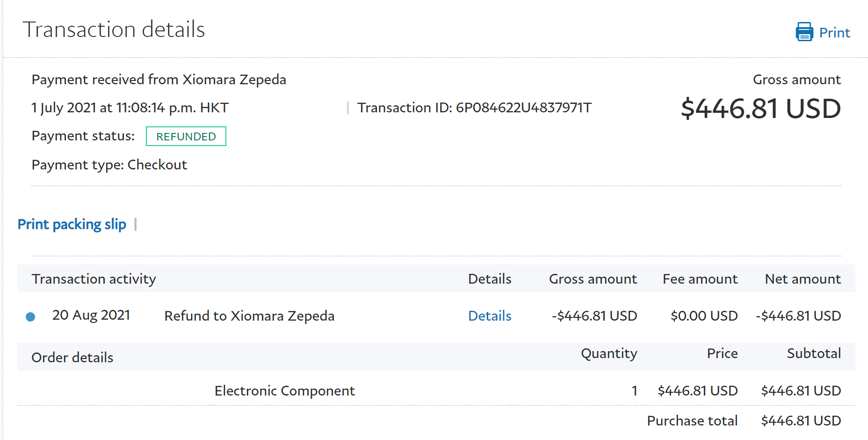
Task: Click the payment received from Xiomara Zepeda text
Action: [x=159, y=80]
